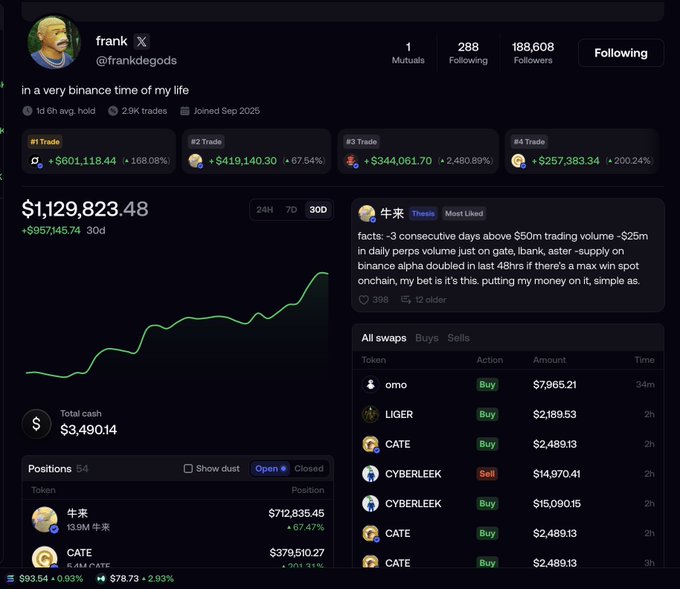The width and height of the screenshot is (680, 589).
Task: Show the All swaps tab
Action: tap(384, 338)
